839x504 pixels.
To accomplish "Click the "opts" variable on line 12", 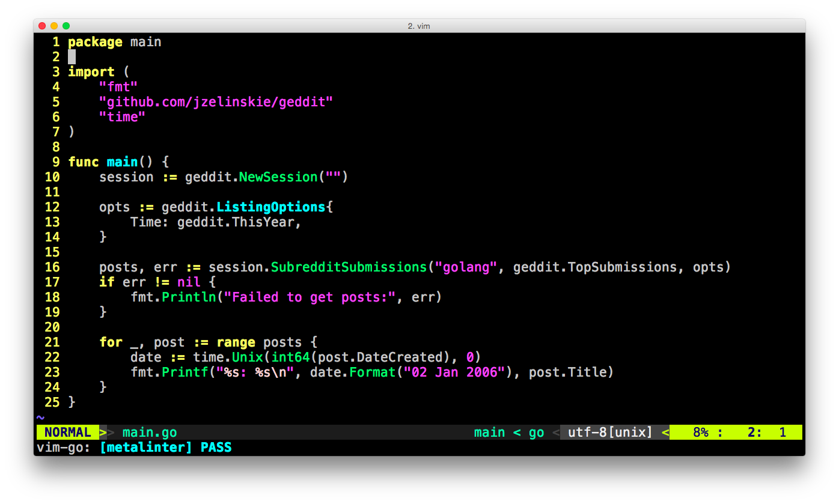I will (115, 207).
